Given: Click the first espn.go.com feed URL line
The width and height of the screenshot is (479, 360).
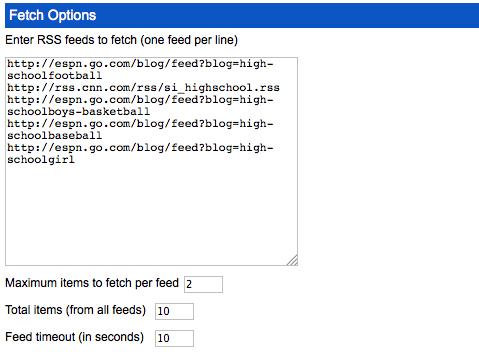Looking at the screenshot, I should click(x=140, y=64).
